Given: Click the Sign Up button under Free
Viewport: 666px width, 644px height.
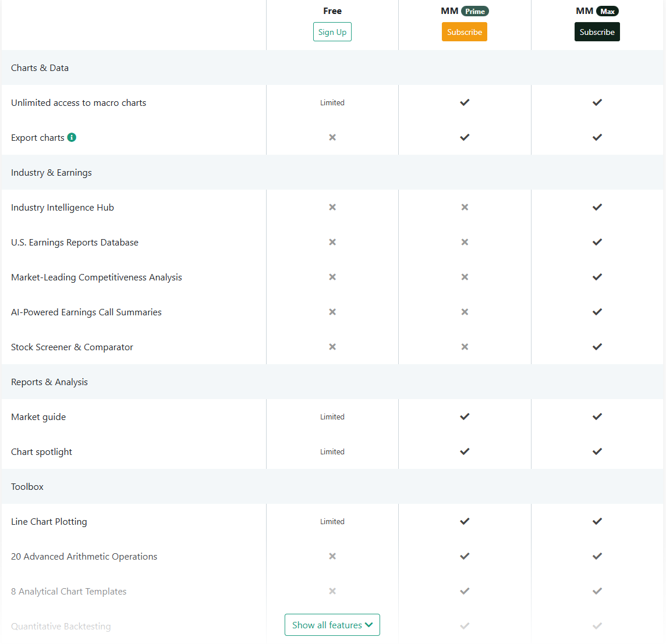Looking at the screenshot, I should [332, 32].
